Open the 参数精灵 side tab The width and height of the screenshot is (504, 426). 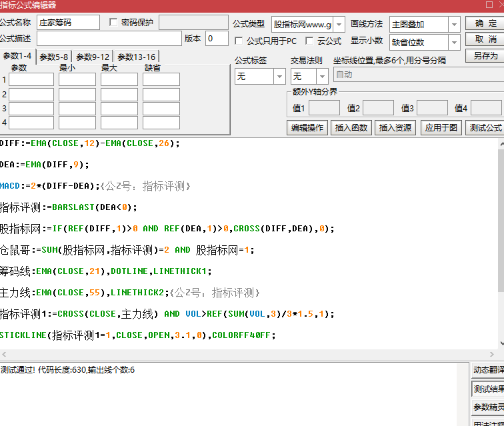pos(488,407)
